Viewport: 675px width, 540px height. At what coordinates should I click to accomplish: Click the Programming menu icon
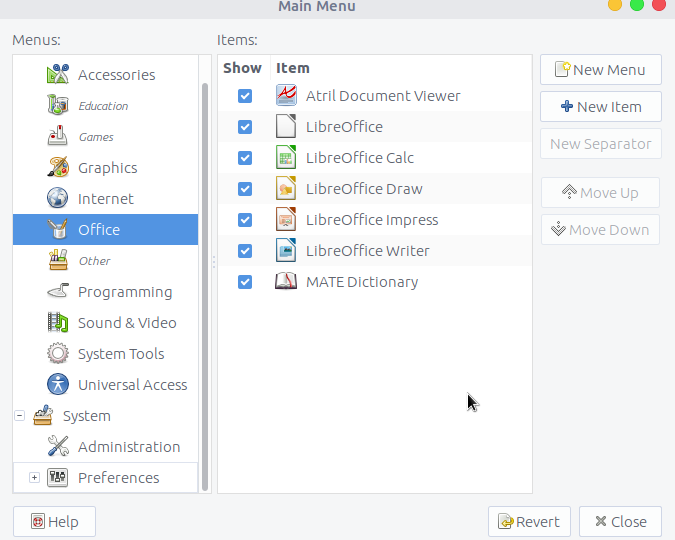58,292
